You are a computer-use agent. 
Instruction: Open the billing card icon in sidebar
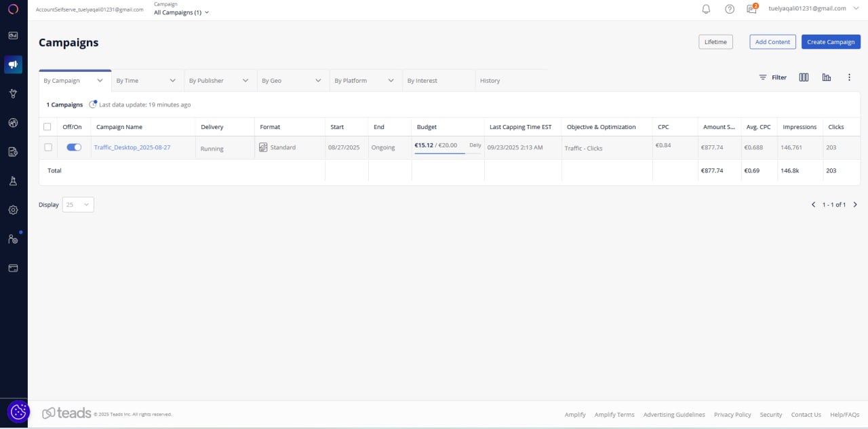click(13, 267)
